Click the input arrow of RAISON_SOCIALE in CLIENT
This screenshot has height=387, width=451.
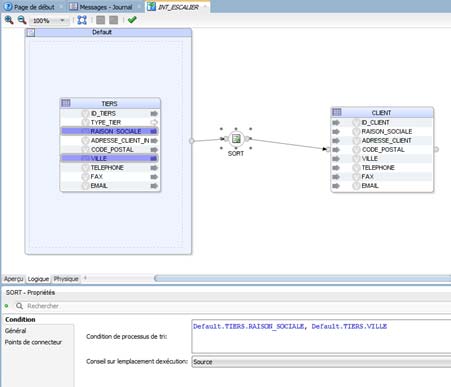point(336,132)
